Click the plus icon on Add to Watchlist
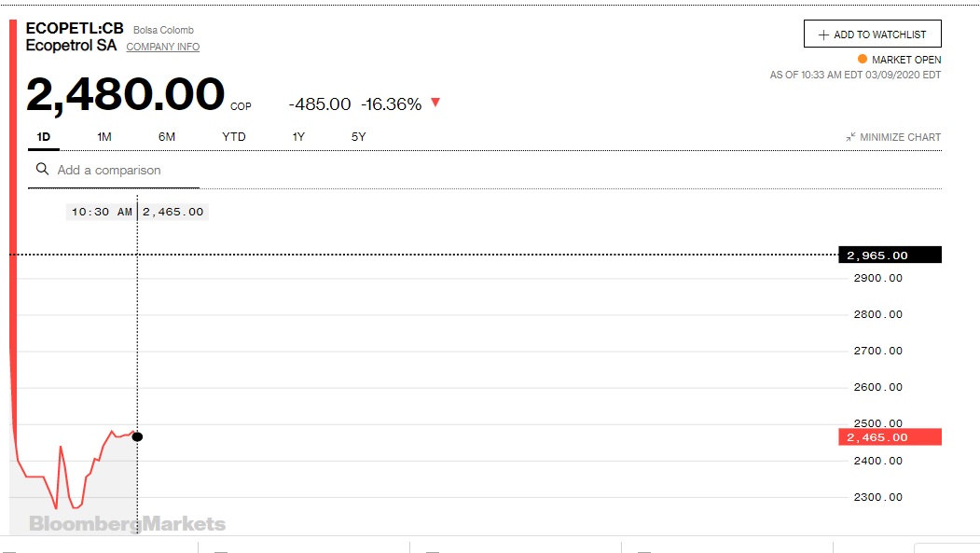The image size is (980, 553). (823, 35)
